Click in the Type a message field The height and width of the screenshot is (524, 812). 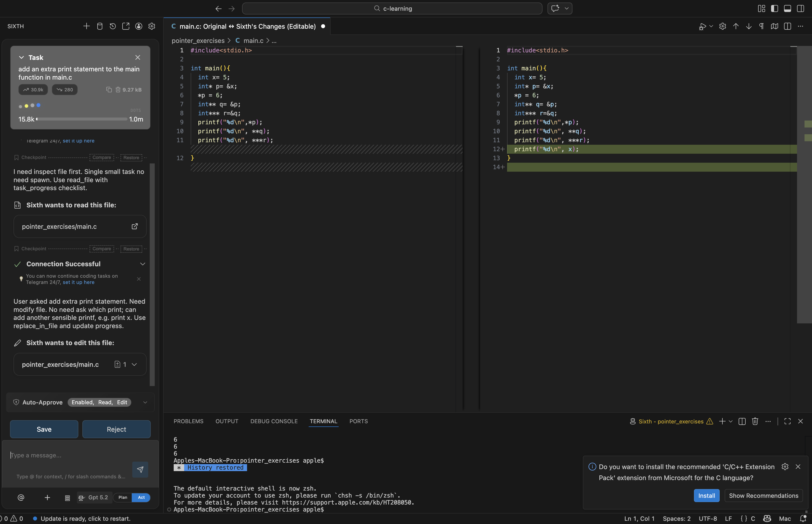pos(68,455)
